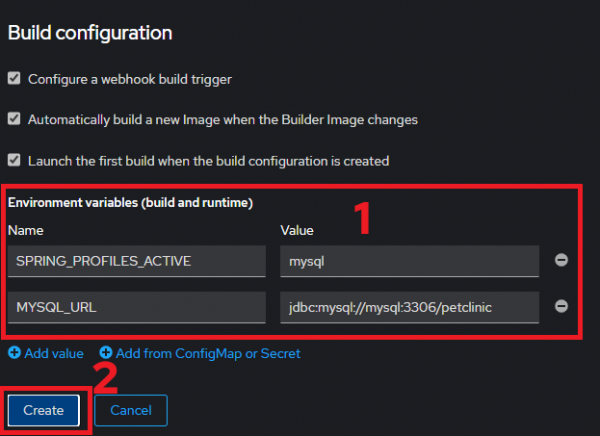Toggle the webhook build trigger checkbox

(14, 78)
